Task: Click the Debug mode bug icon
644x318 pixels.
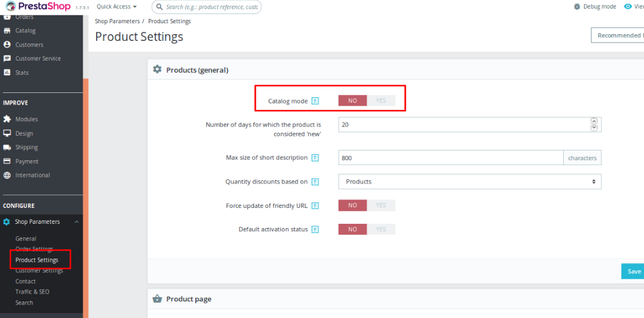Action: click(x=576, y=7)
